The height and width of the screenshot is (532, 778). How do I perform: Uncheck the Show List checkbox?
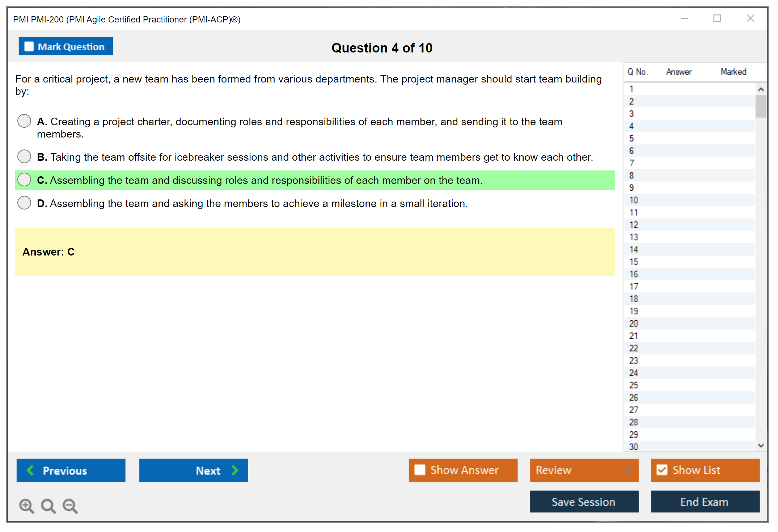point(662,470)
